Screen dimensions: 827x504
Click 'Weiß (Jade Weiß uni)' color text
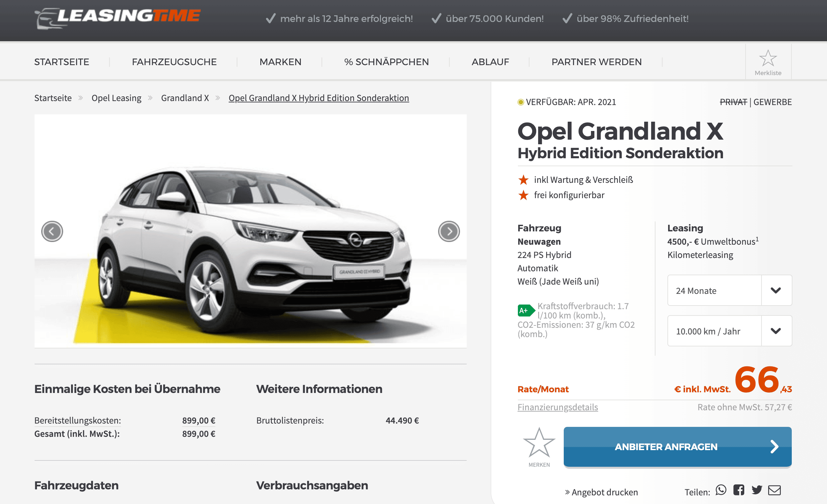click(558, 281)
